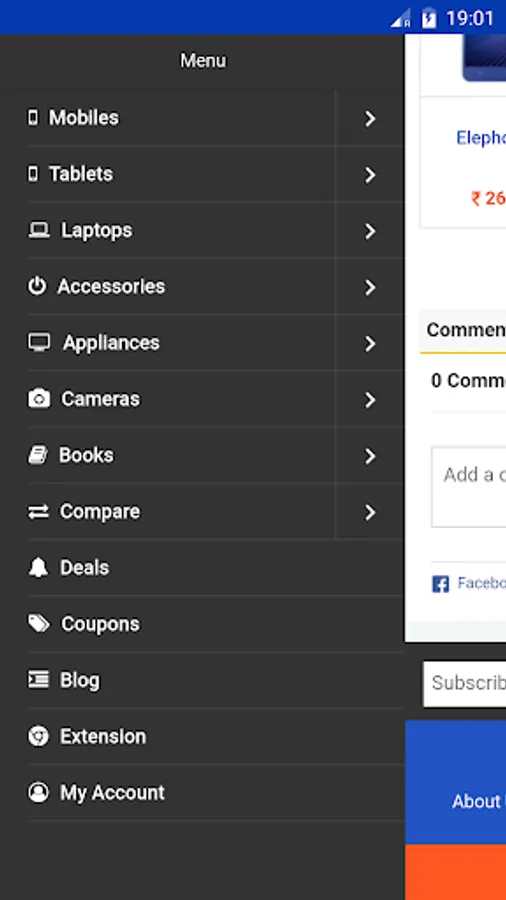Expand the Mobiles submenu chevron
The width and height of the screenshot is (506, 900).
370,119
